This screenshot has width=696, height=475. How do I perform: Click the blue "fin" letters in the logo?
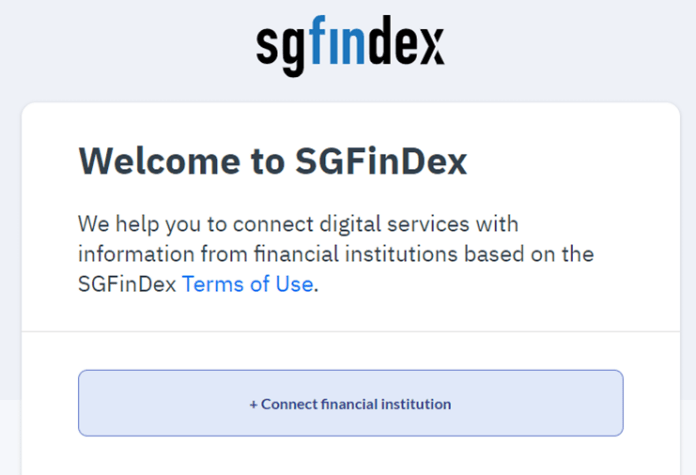click(x=337, y=40)
